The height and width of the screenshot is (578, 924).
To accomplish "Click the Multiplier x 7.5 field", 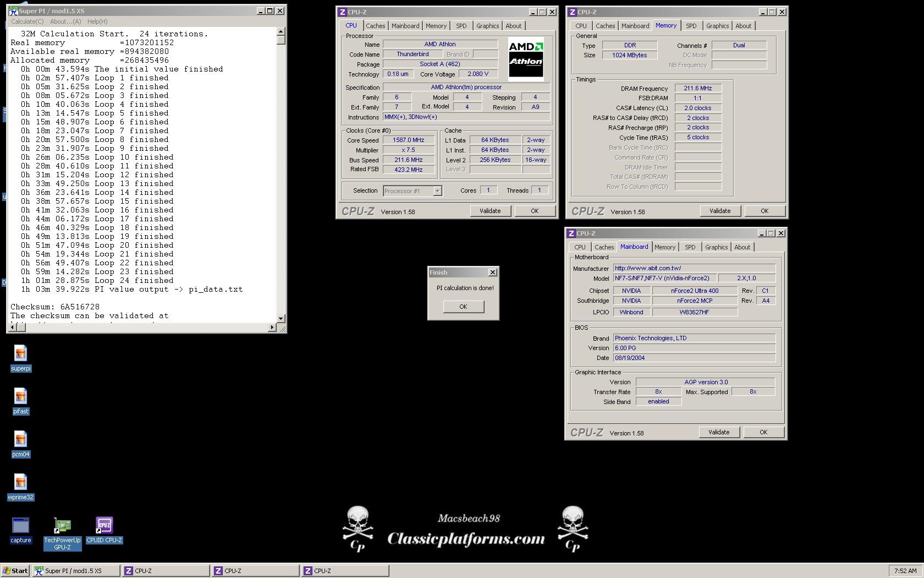I will click(408, 150).
